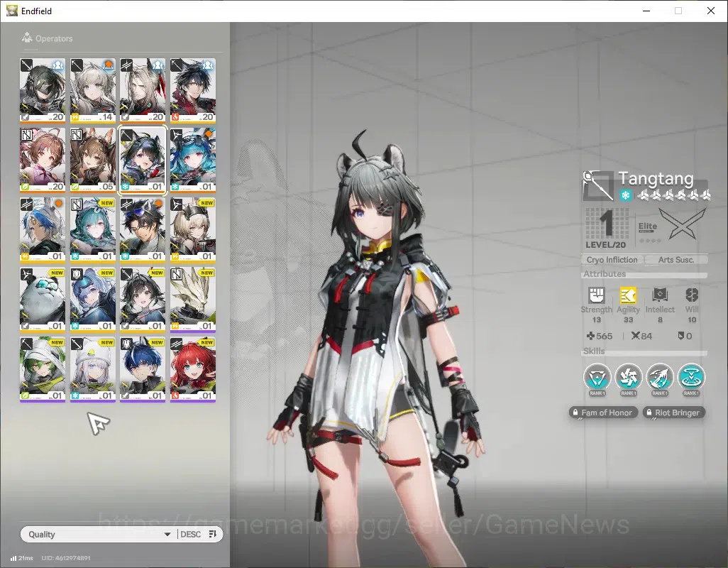Select the red-haired girl NEW operator
This screenshot has width=728, height=568.
pos(193,369)
